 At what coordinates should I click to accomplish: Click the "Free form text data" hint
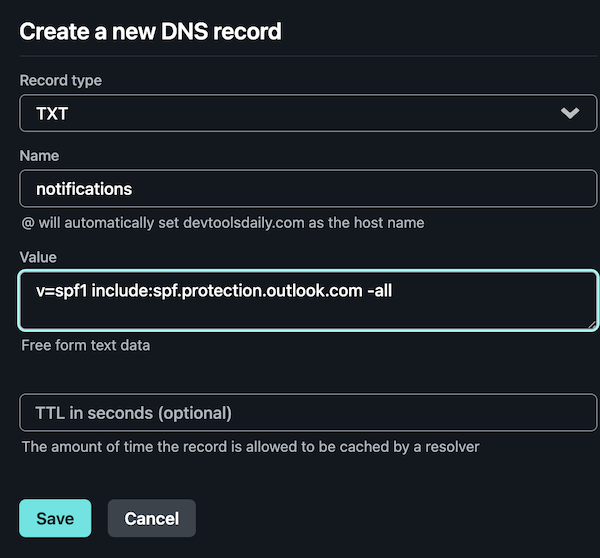86,346
